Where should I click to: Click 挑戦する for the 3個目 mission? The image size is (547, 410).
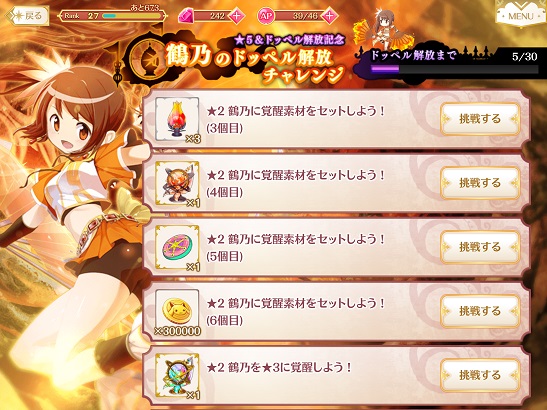tap(480, 119)
